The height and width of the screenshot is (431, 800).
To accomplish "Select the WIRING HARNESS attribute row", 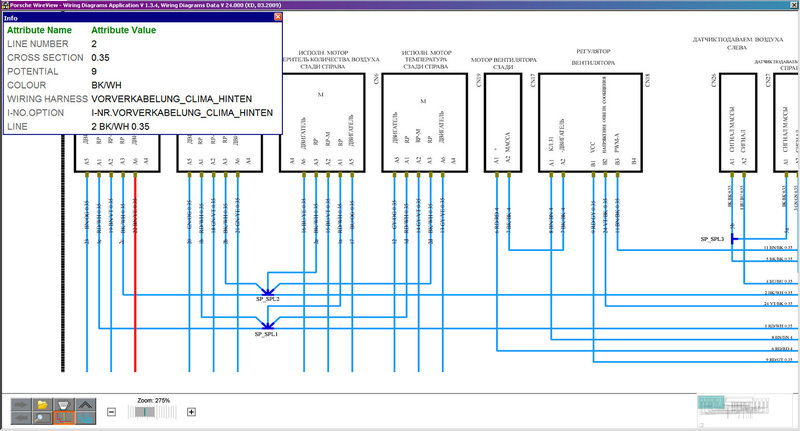I will click(140, 100).
